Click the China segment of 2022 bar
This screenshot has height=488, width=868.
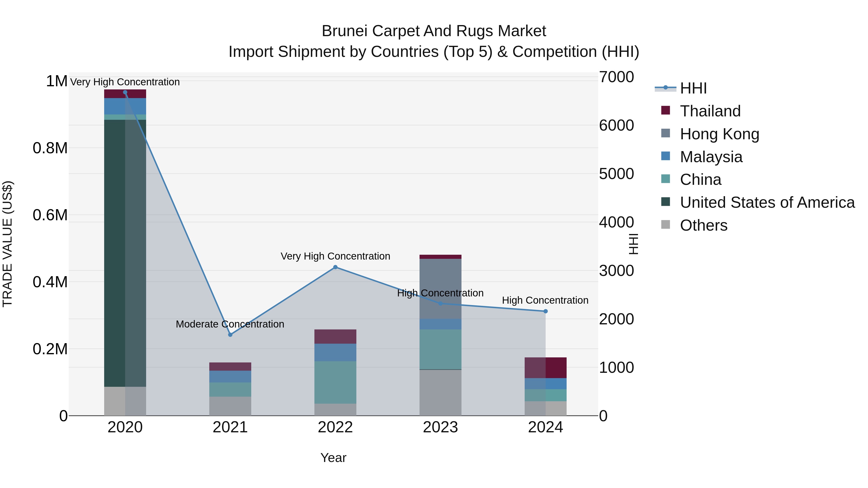click(335, 383)
